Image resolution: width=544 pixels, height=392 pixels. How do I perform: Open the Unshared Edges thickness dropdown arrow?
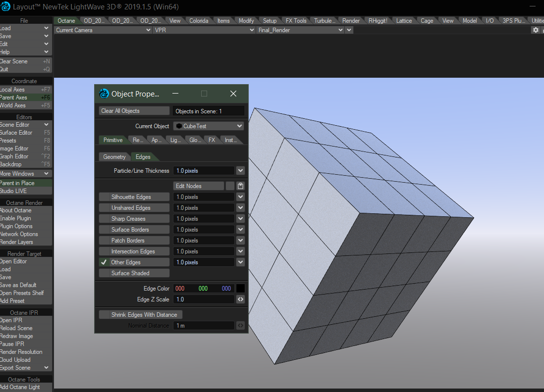coord(240,207)
